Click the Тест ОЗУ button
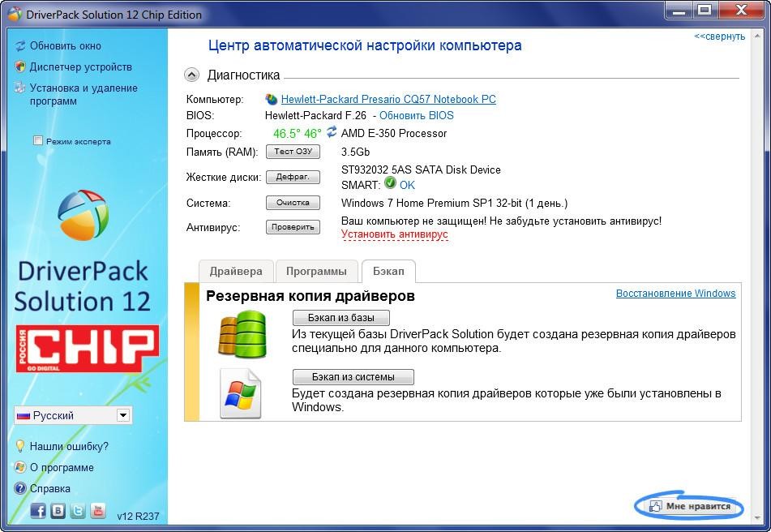Viewport: 771px width, 532px height. point(293,152)
